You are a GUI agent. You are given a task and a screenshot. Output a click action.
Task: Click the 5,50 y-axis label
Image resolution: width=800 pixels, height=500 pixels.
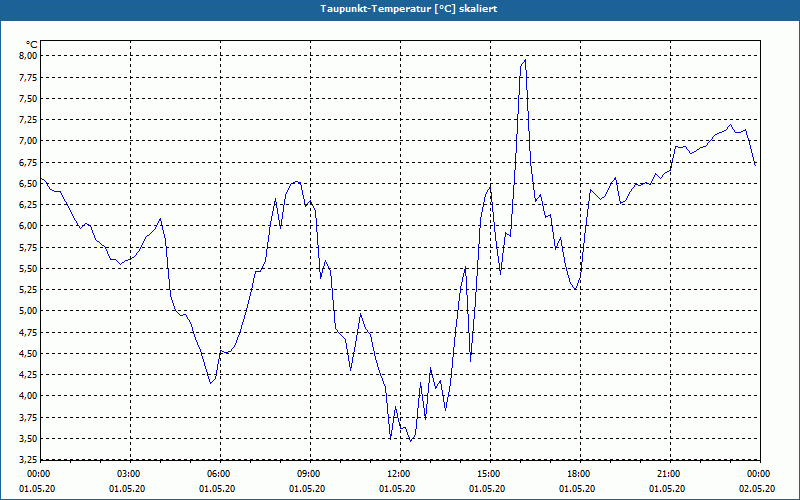[27, 268]
